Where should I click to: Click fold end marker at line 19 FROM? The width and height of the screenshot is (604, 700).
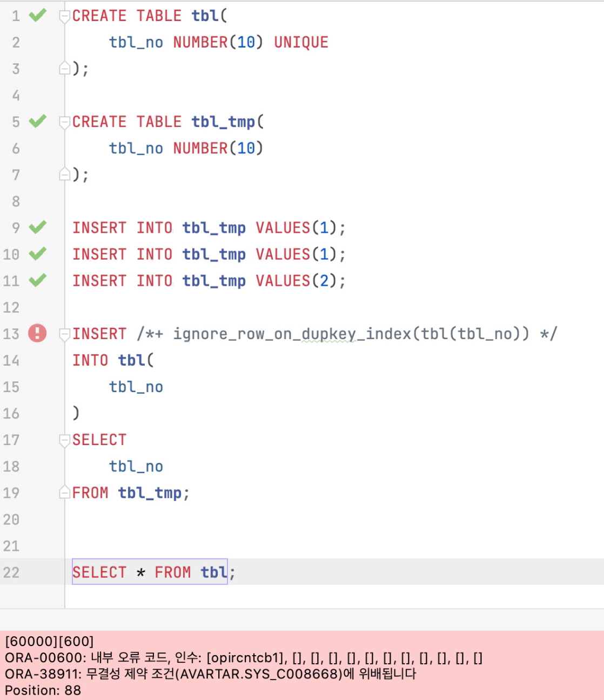tap(64, 492)
